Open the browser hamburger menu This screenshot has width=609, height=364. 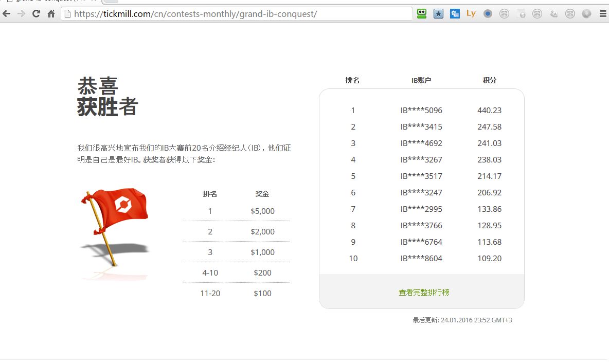603,14
